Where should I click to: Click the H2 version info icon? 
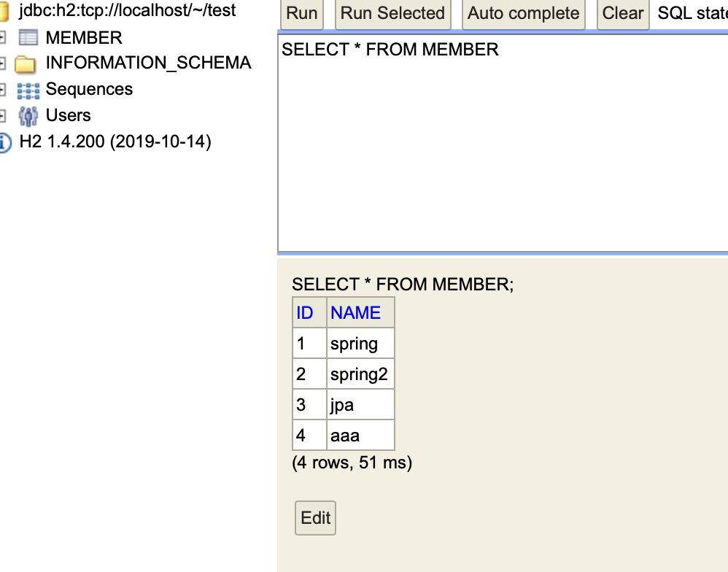pyautogui.click(x=4, y=142)
